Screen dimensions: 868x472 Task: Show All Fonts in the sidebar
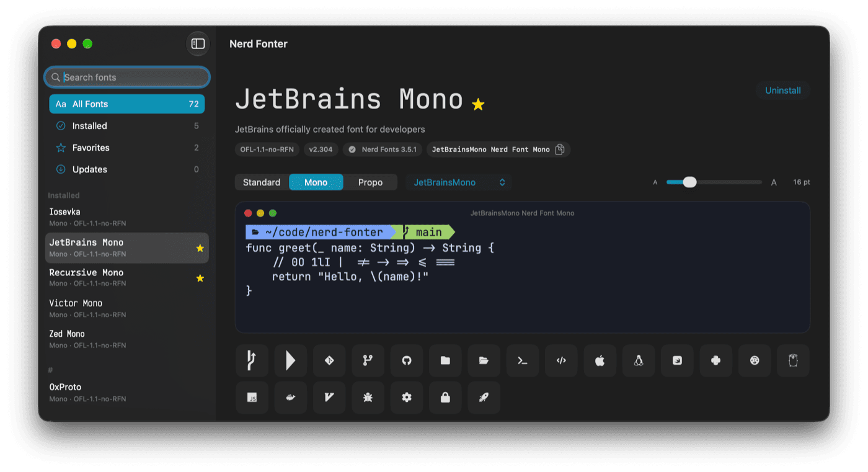(x=127, y=104)
